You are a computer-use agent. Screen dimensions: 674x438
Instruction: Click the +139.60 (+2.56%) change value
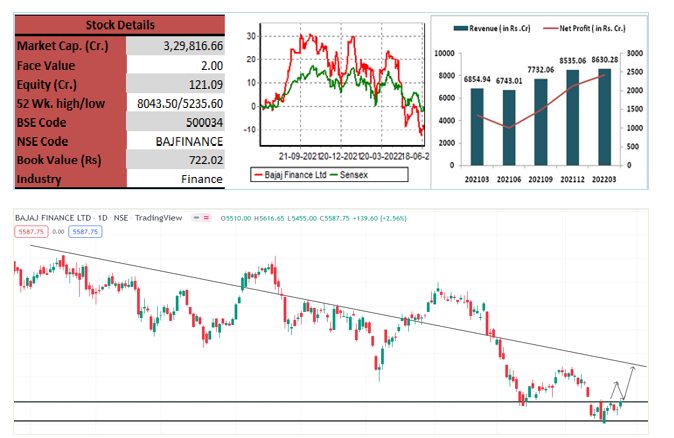(x=380, y=218)
